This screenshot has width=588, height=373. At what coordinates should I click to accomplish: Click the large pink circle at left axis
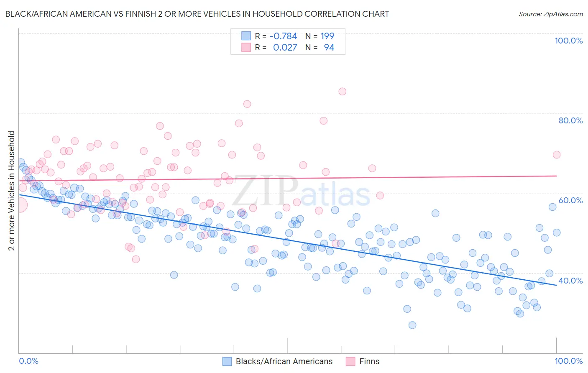pos(19,205)
